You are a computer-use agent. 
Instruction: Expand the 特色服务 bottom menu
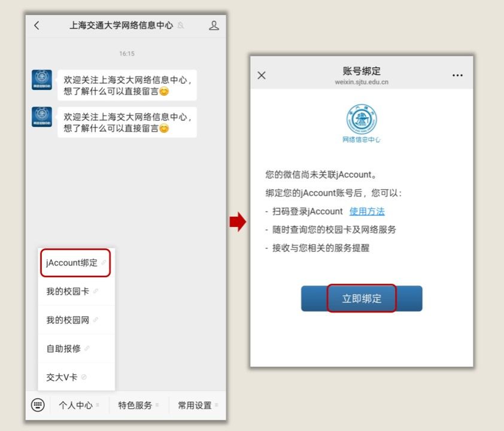[138, 405]
